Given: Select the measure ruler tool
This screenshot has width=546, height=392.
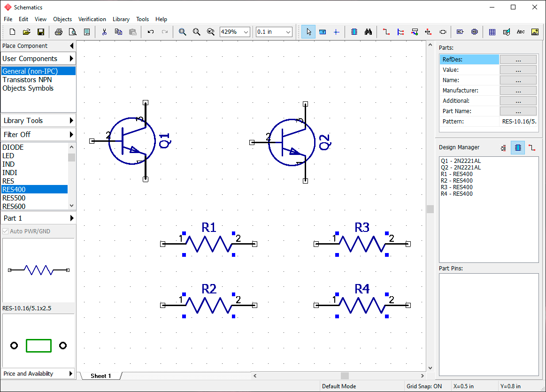Looking at the screenshot, I should pos(323,32).
